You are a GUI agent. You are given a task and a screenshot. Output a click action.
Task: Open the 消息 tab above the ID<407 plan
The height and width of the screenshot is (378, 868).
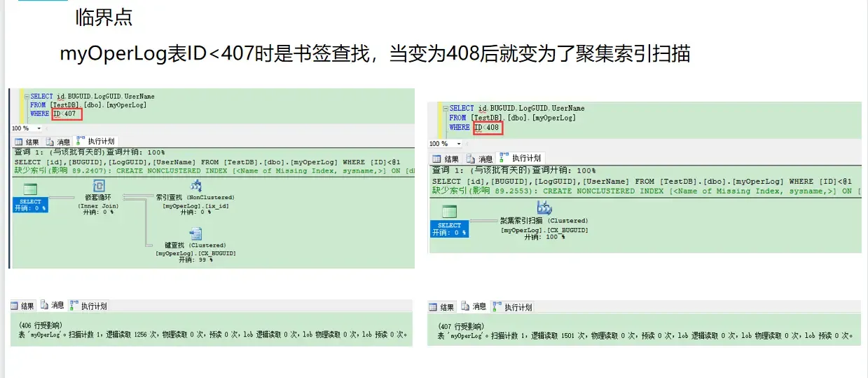[58, 142]
